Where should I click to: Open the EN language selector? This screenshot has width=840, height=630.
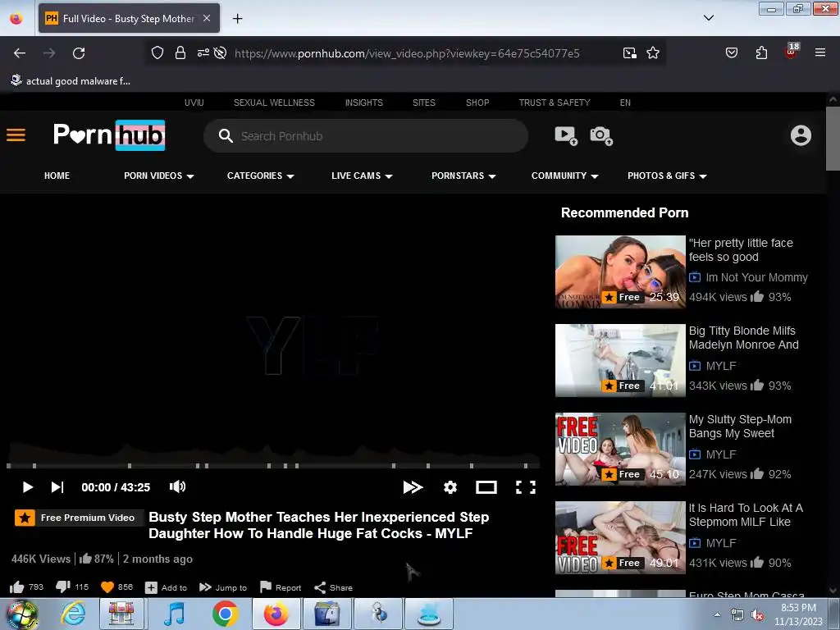625,103
